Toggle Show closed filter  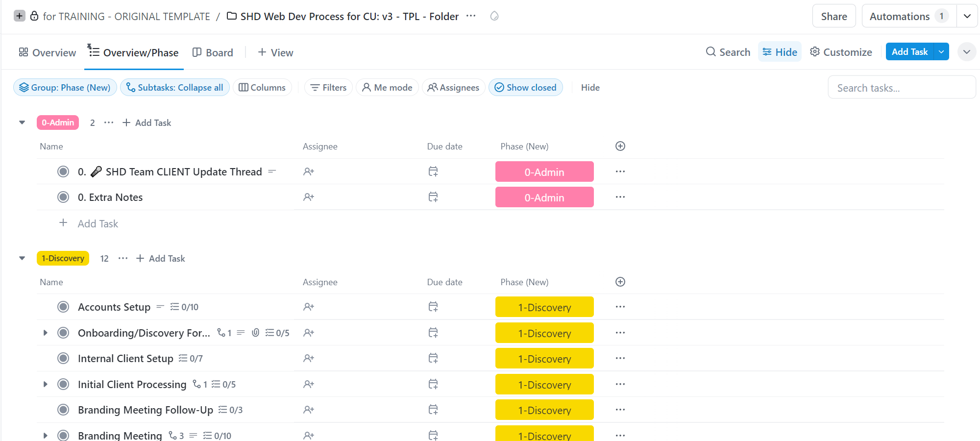pos(525,88)
